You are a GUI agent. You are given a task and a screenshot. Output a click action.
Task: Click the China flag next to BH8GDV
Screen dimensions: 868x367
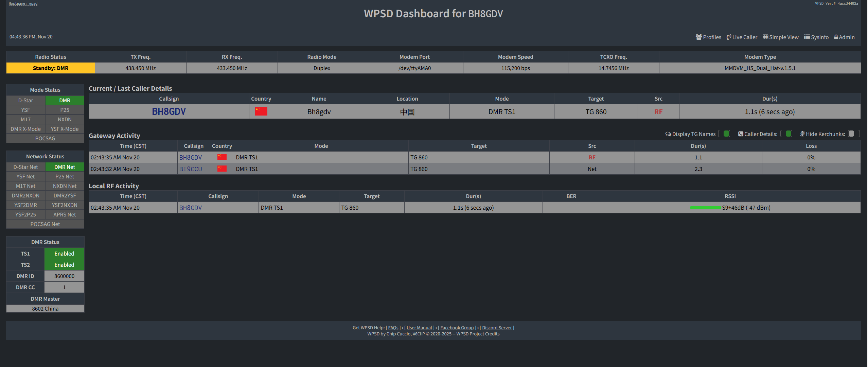(x=261, y=111)
